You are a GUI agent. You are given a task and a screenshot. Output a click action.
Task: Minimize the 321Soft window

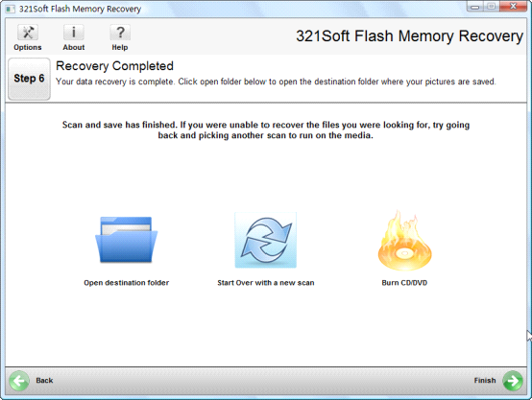475,6
